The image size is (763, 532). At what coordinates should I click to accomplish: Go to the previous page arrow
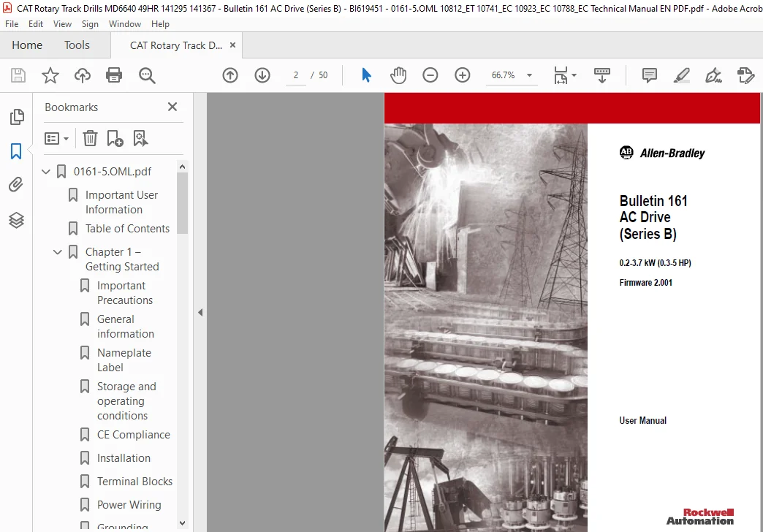[x=230, y=75]
